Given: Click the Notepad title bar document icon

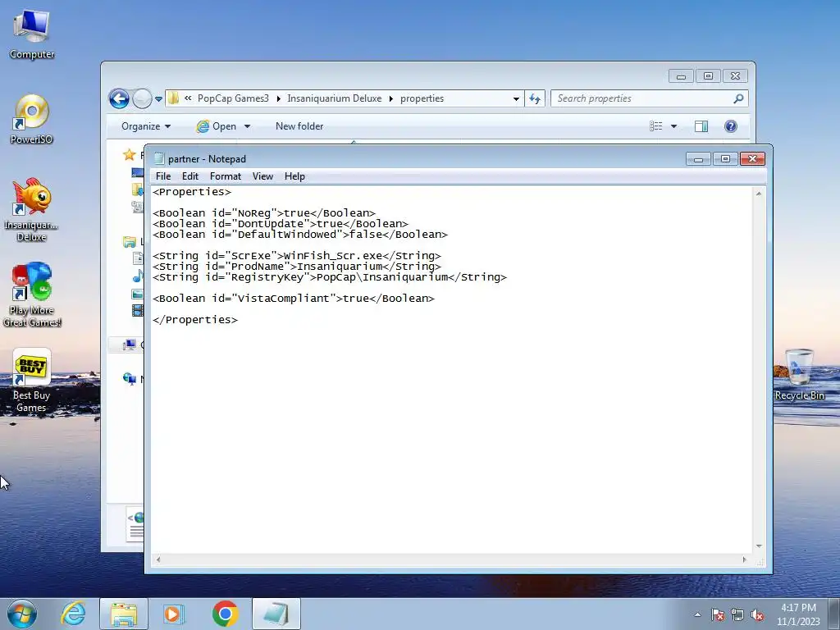Looking at the screenshot, I should click(159, 158).
